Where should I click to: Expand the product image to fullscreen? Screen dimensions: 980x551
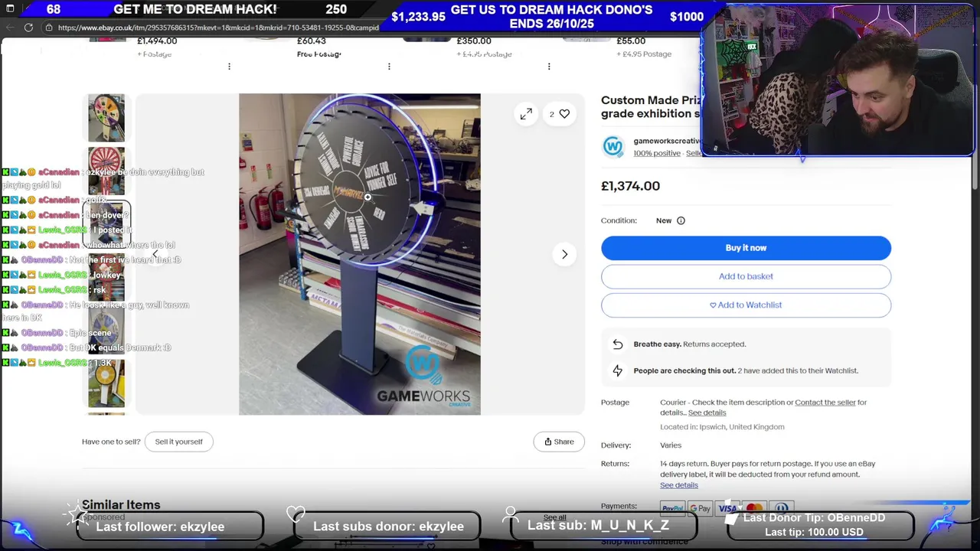coord(526,114)
